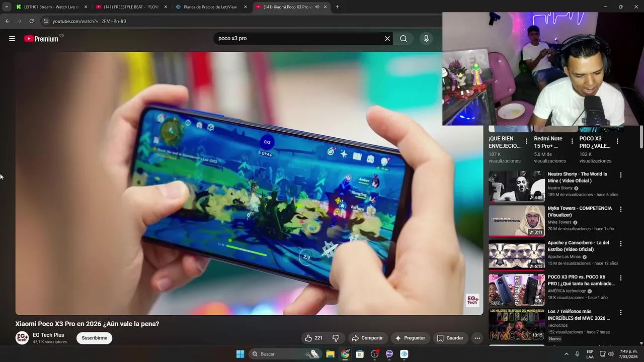Open options menu for POCO X3 PRO vs X6 video
This screenshot has width=644, height=362.
coord(621,278)
